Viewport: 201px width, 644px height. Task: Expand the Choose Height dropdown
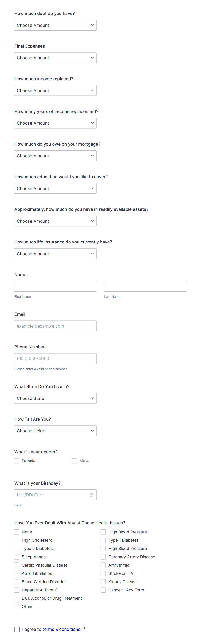pyautogui.click(x=55, y=430)
